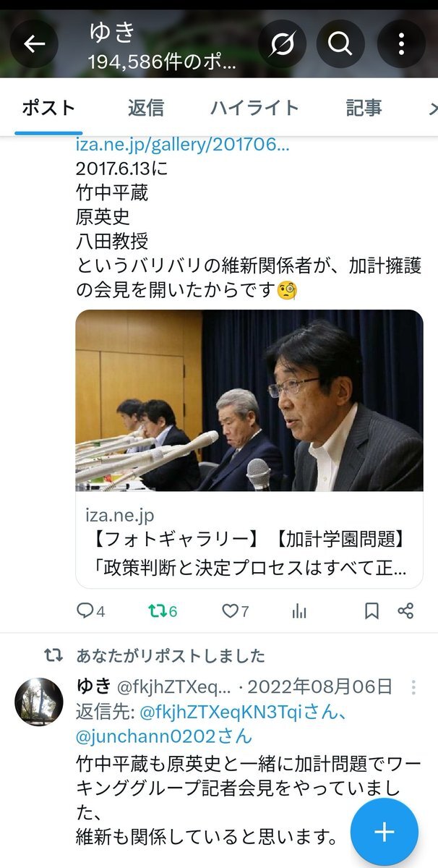
Task: Open @junchann0202さん mention link
Action: tap(164, 736)
